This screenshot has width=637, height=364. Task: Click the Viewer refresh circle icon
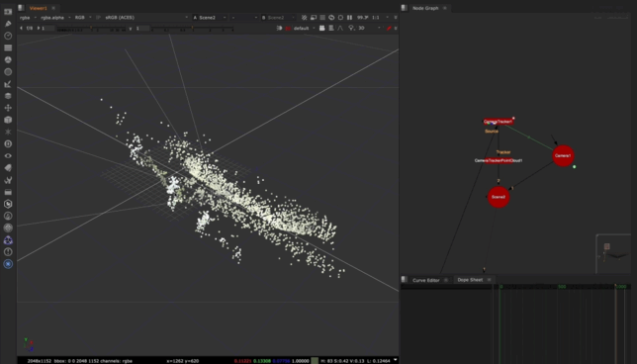[x=331, y=18]
